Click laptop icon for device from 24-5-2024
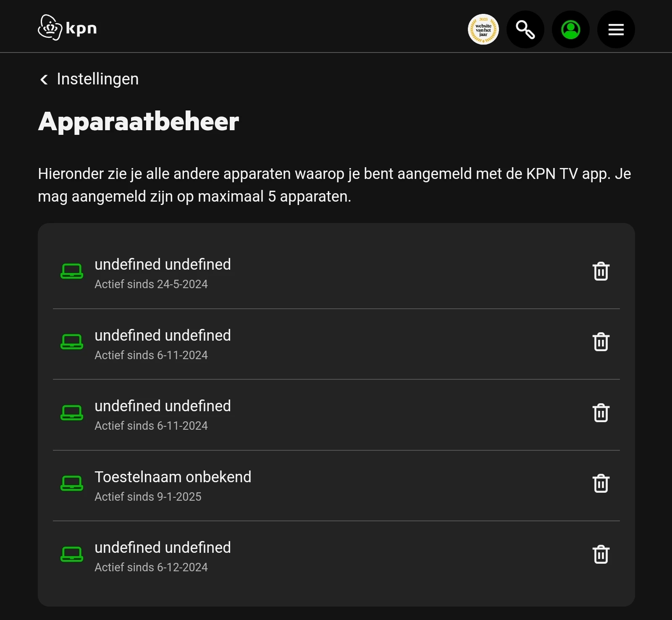672x620 pixels. [x=72, y=271]
